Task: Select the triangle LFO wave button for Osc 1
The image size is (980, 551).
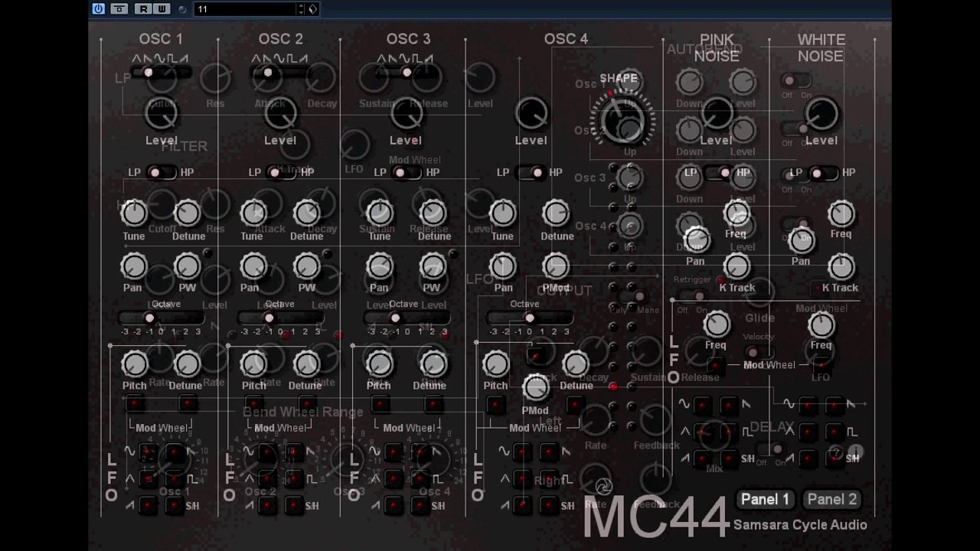Action: coord(147,479)
